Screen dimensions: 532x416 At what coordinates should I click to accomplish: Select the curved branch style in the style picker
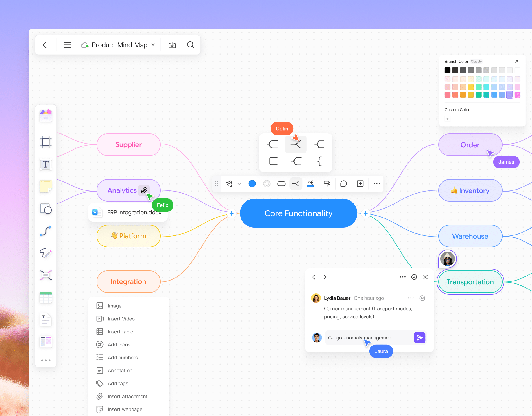pos(295,144)
